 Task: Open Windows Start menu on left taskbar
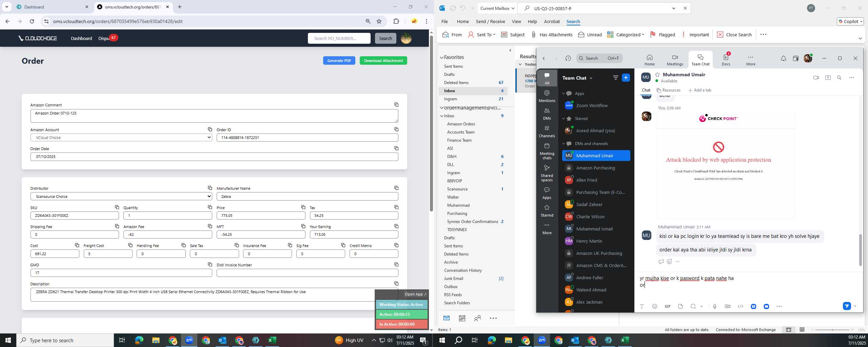[x=8, y=340]
